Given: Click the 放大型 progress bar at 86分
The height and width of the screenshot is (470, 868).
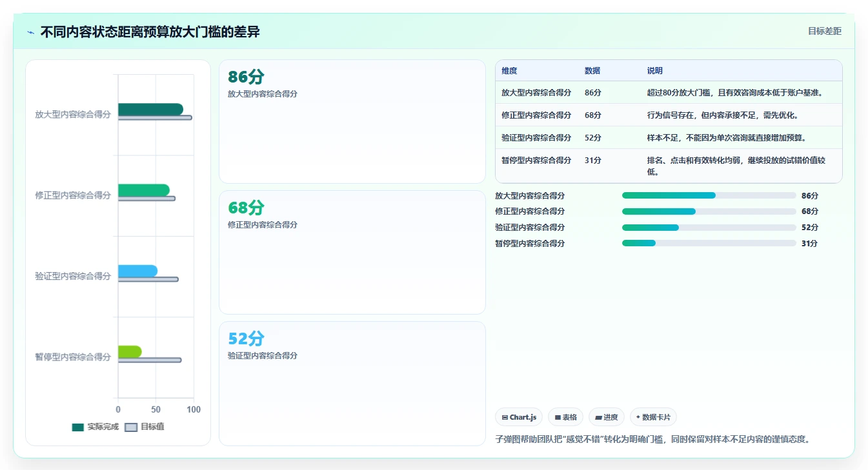Looking at the screenshot, I should click(709, 195).
